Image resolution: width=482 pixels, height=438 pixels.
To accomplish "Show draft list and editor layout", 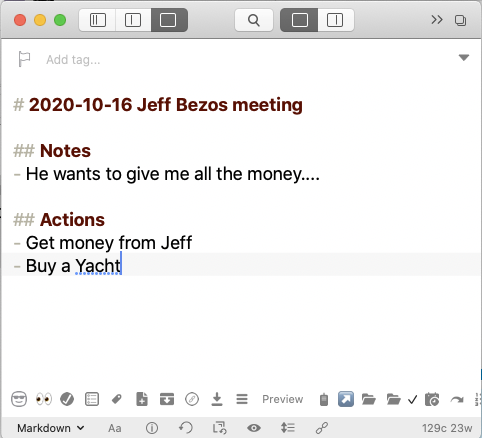I will (x=133, y=20).
